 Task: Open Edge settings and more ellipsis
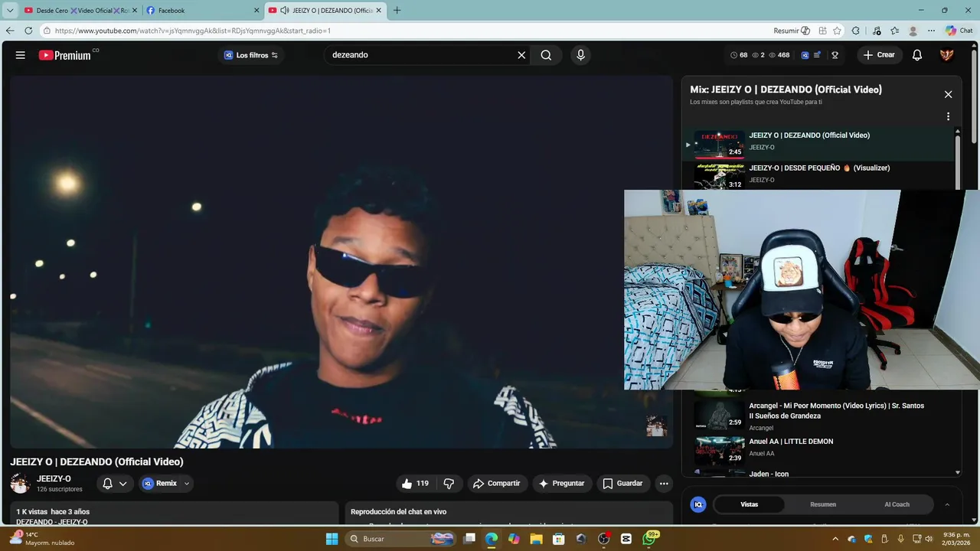click(931, 31)
